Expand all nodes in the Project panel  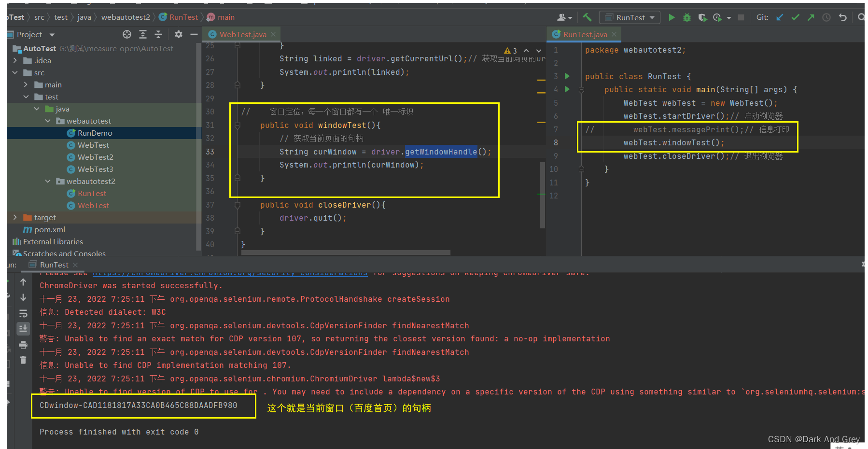pyautogui.click(x=143, y=34)
